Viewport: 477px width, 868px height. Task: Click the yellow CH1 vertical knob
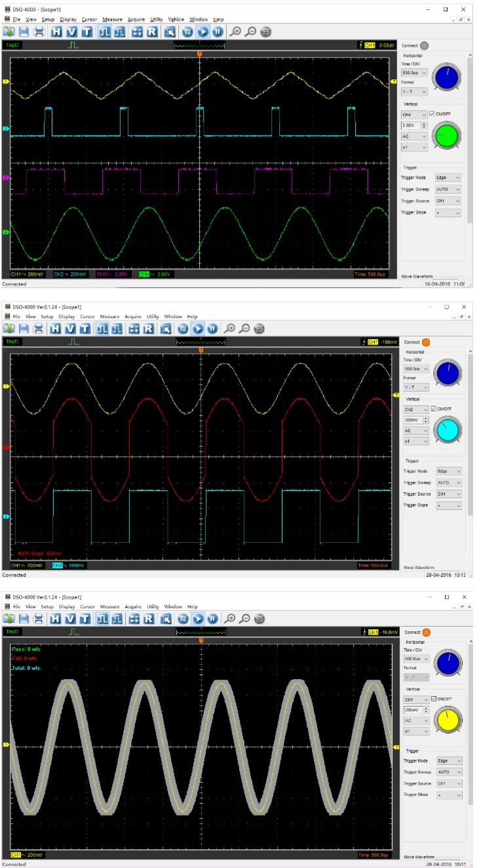(x=448, y=720)
